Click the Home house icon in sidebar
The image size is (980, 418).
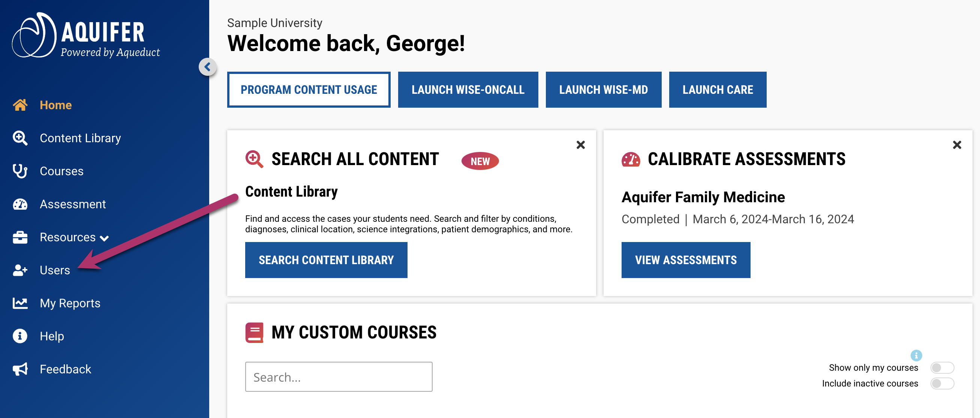20,105
